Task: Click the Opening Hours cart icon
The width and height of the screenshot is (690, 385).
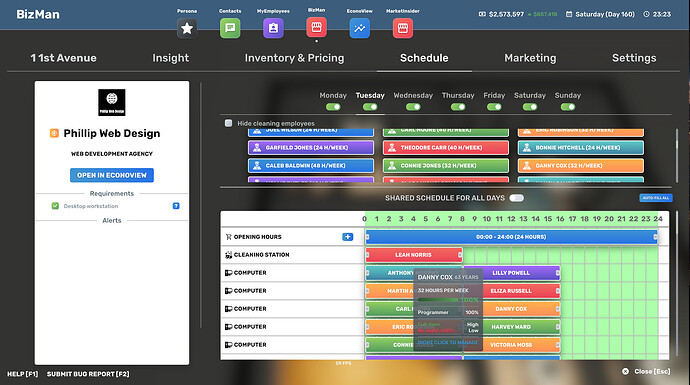Action: coord(228,237)
